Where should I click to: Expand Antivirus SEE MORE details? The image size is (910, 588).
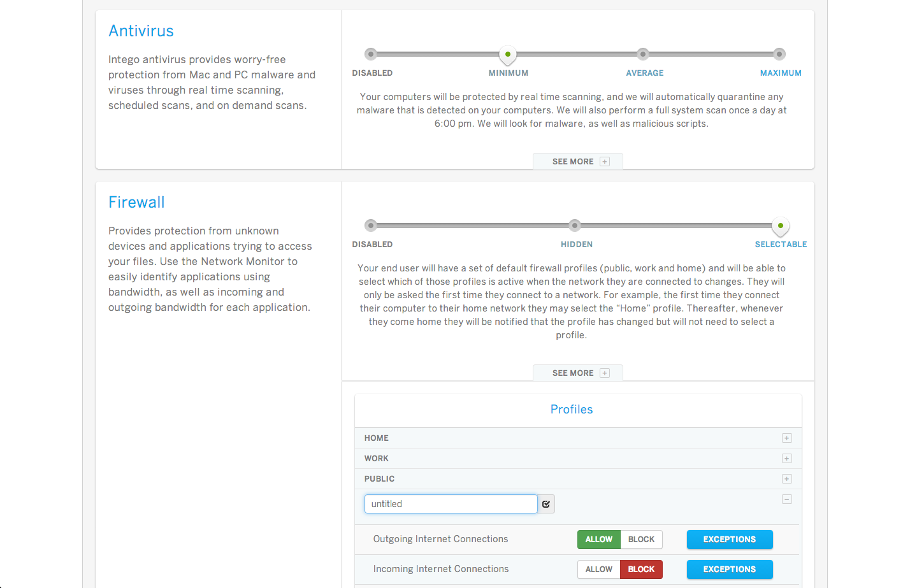pyautogui.click(x=578, y=162)
